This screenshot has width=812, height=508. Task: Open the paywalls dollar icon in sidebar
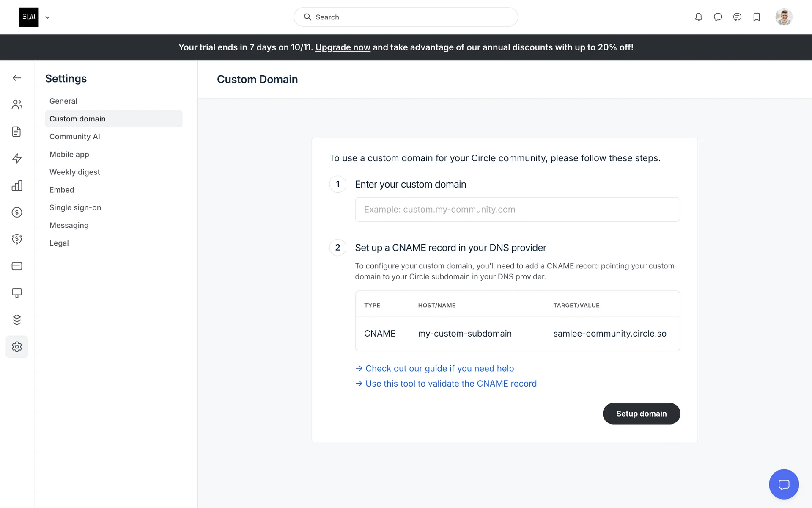pos(17,212)
